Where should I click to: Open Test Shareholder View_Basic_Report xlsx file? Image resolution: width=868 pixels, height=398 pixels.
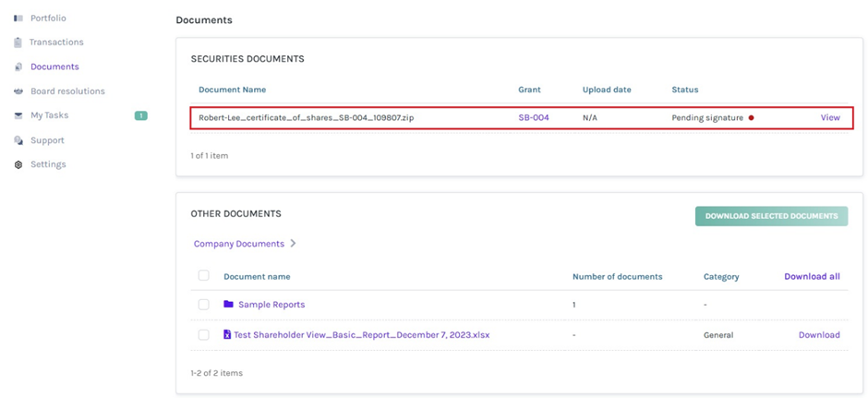[361, 335]
